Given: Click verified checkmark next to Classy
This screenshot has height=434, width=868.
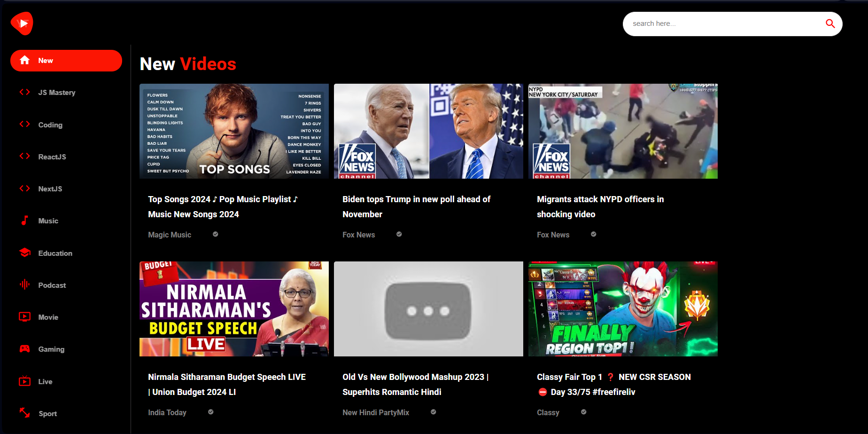Looking at the screenshot, I should tap(584, 412).
